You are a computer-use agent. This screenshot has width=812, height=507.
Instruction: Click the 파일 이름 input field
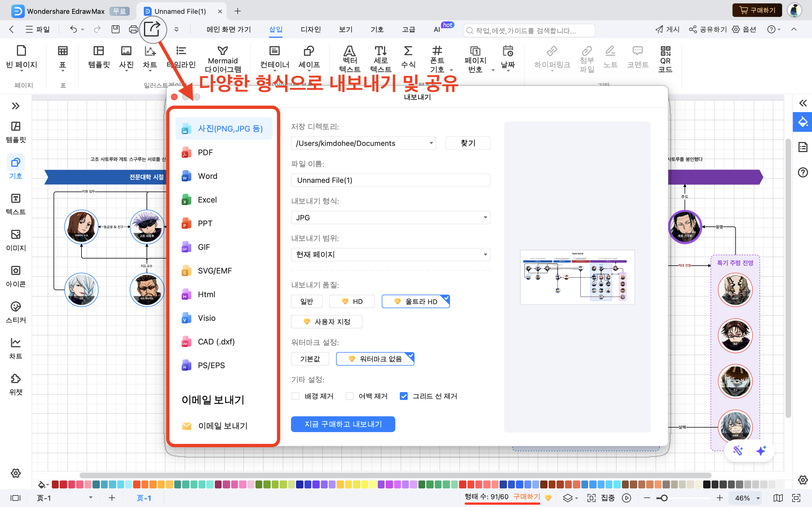point(390,180)
